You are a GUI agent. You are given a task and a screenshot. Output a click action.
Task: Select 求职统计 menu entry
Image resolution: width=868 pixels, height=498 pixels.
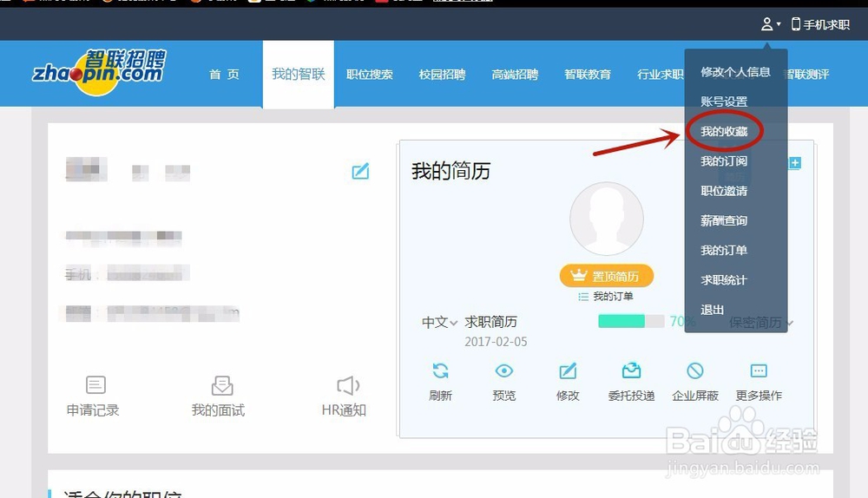[724, 280]
